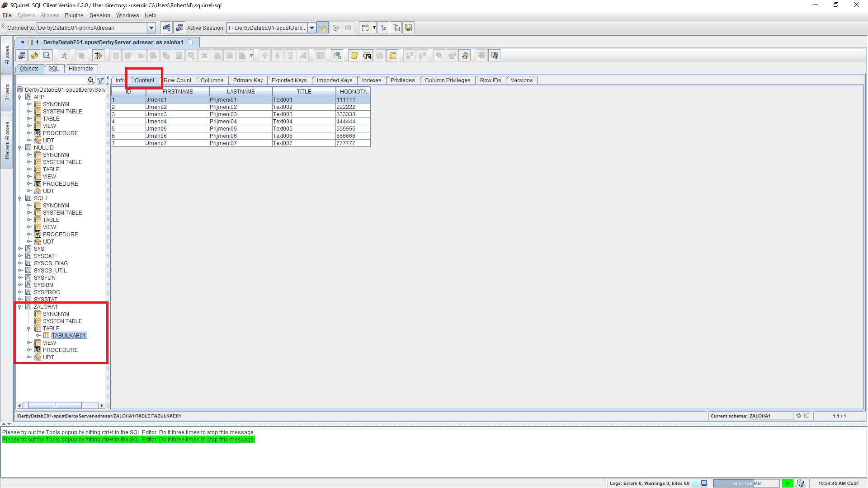Click the stop execution icon
Screen dimensions: 868x488
coord(349,28)
